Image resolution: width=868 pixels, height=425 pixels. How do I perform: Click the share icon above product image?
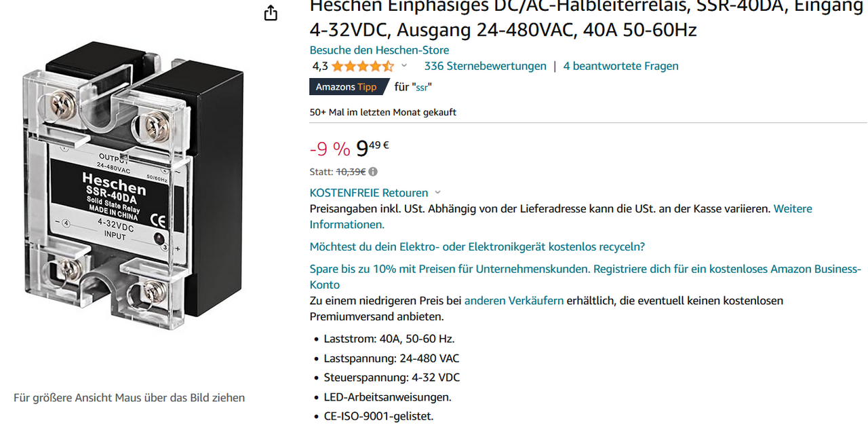click(271, 13)
